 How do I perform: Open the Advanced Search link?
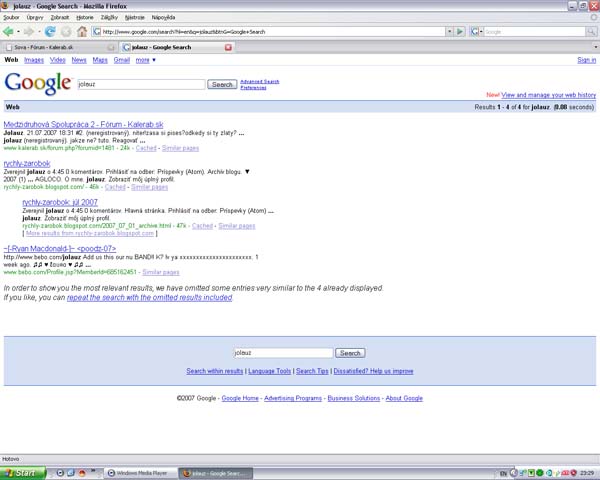point(259,82)
